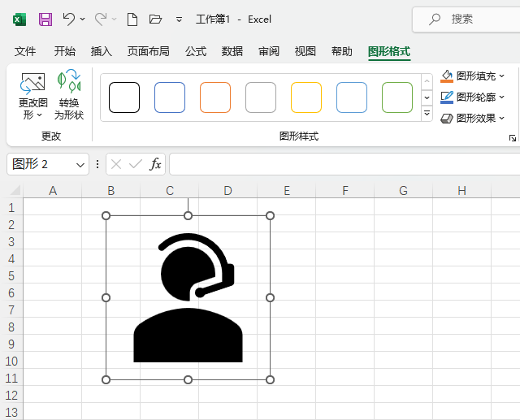Open the 图形样式 dialog launcher
The height and width of the screenshot is (420, 520).
[x=513, y=138]
